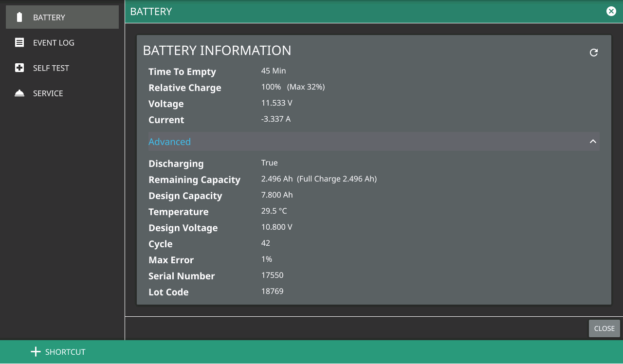Open the Event Log page

click(x=54, y=43)
